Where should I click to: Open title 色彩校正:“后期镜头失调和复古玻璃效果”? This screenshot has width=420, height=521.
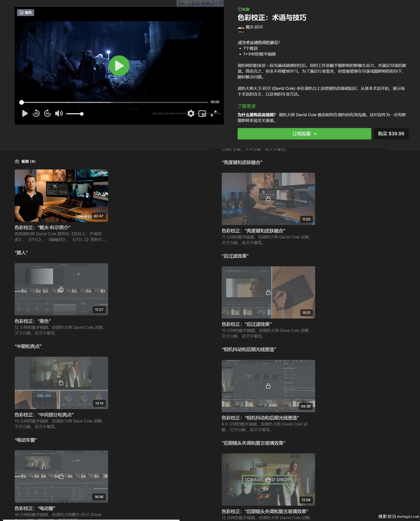point(265,511)
